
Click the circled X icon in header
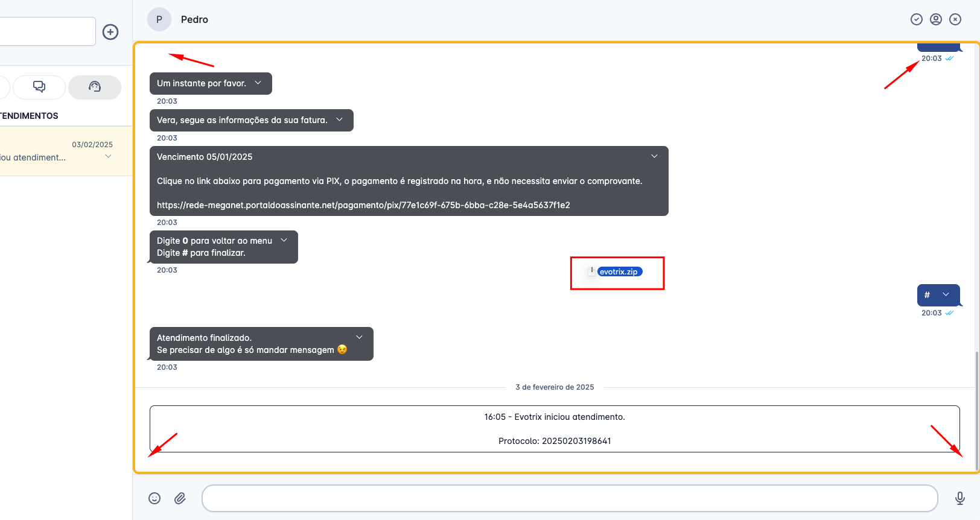[x=955, y=19]
